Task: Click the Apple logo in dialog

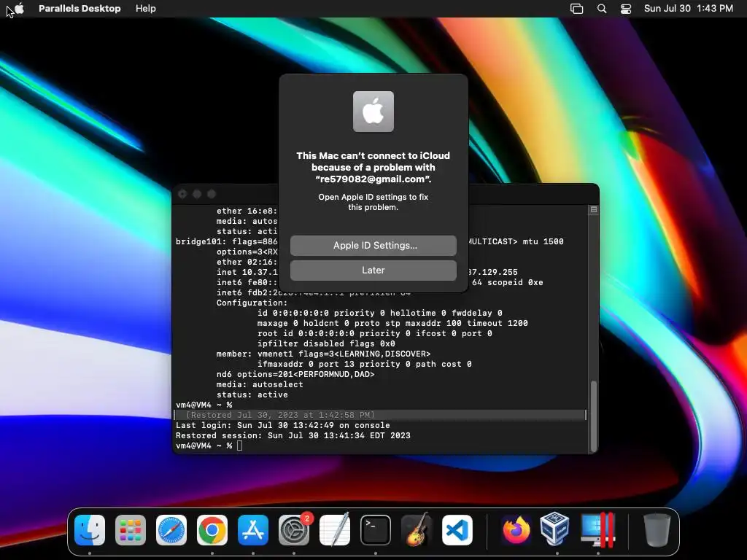Action: (373, 112)
